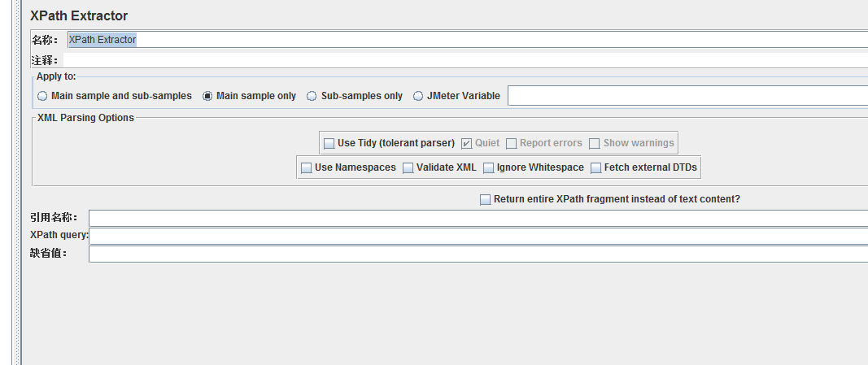The image size is (868, 365).
Task: Focus the 注释 comment input field
Action: 465,60
